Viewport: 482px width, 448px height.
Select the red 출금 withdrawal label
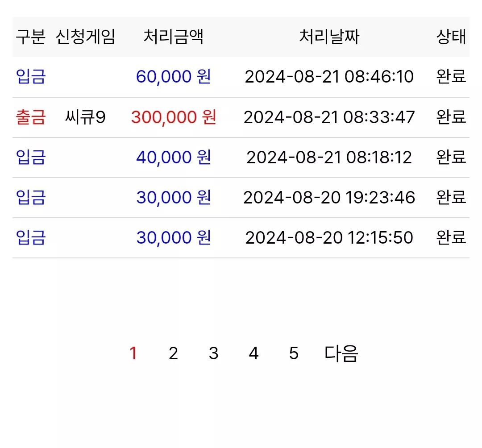tap(30, 117)
